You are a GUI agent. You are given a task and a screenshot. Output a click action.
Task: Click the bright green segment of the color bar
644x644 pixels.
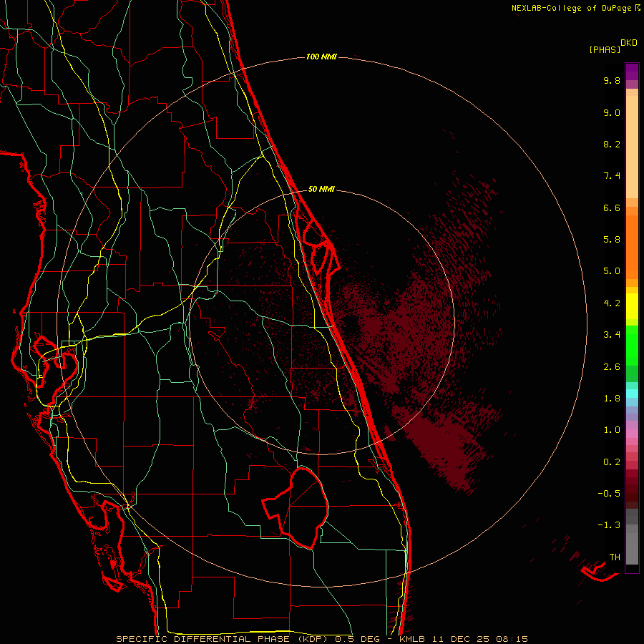pos(632,346)
